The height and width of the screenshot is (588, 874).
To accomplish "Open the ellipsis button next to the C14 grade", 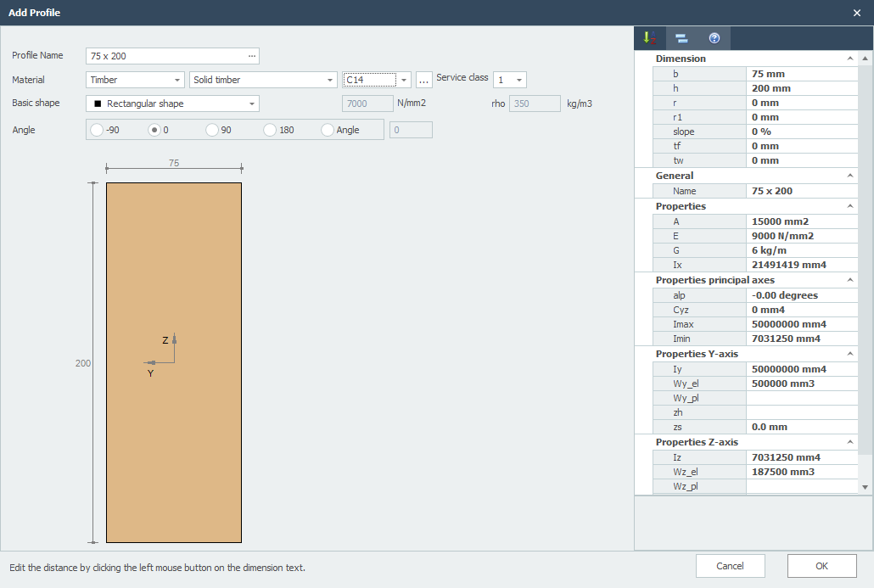I will click(x=423, y=79).
